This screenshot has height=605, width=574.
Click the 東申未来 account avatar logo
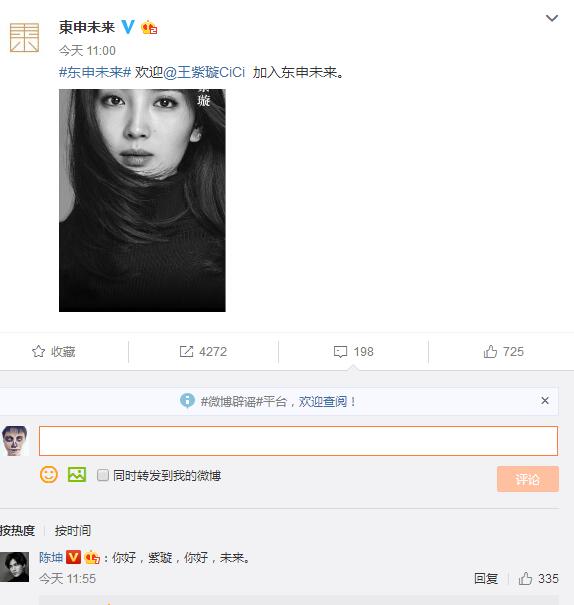click(x=24, y=37)
